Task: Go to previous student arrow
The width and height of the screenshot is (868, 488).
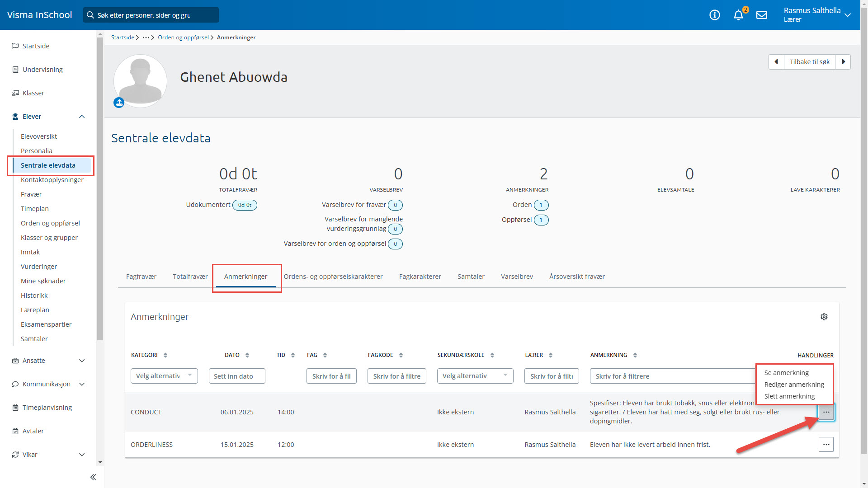Action: (x=776, y=62)
